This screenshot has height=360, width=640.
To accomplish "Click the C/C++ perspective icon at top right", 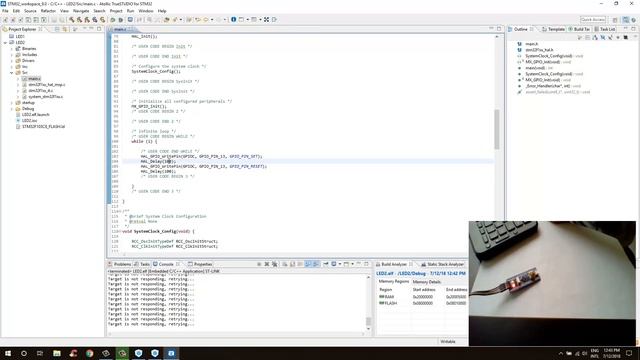I will point(626,20).
